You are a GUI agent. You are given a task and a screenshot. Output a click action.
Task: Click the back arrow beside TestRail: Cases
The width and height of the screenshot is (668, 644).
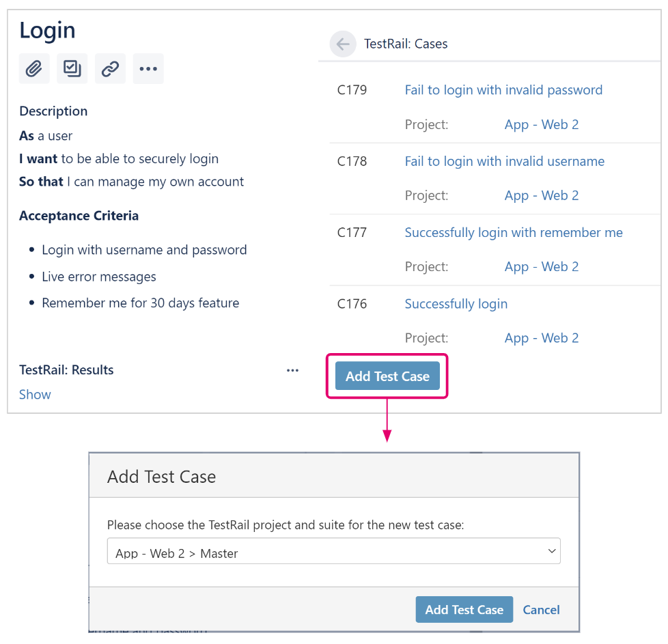[343, 44]
